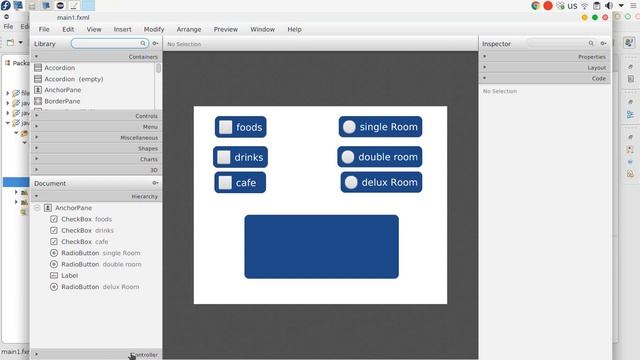Click the US keyboard layout indicator
The width and height of the screenshot is (640, 360).
pyautogui.click(x=572, y=6)
